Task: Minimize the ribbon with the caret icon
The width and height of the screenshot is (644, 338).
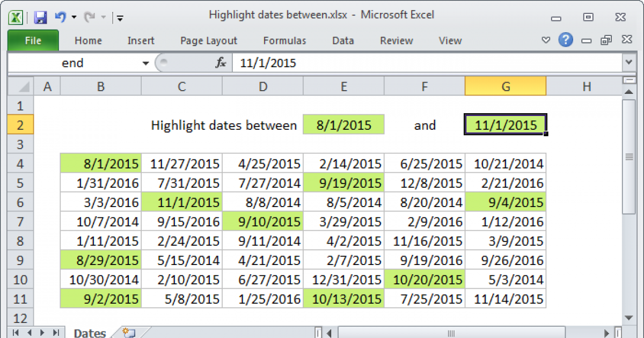Action: click(546, 40)
